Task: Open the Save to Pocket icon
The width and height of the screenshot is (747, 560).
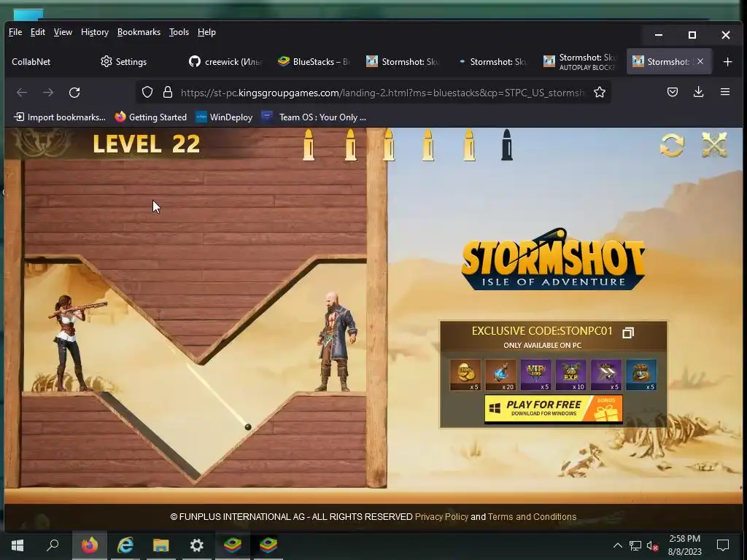Action: (x=672, y=92)
